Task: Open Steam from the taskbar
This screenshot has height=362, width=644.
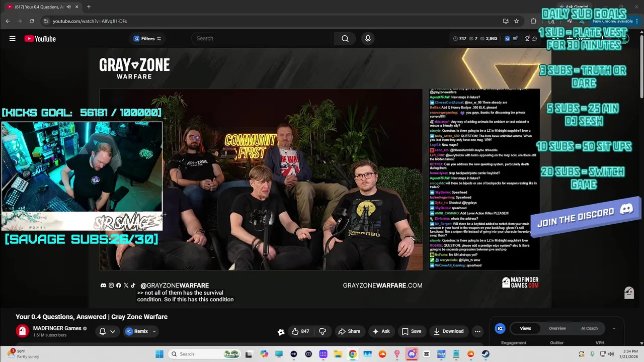Action: point(486,354)
